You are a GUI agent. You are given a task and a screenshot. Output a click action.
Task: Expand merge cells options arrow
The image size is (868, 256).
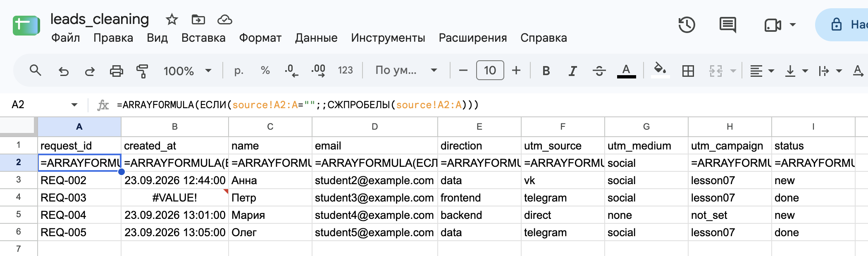point(733,71)
